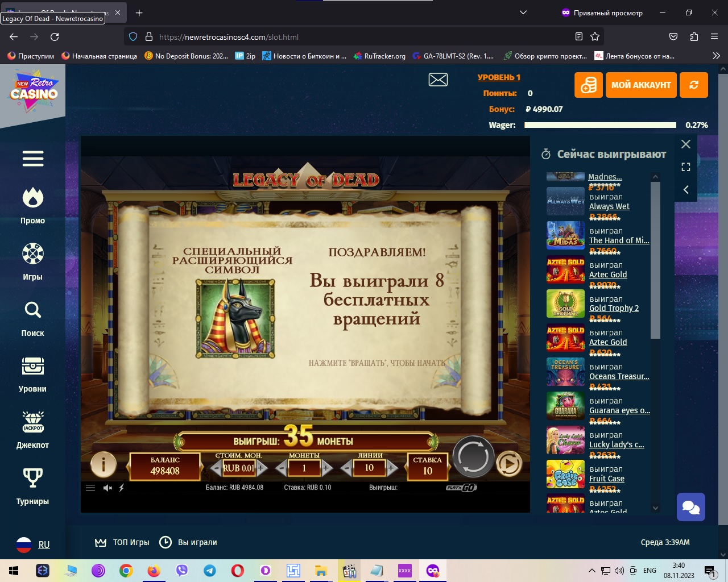The width and height of the screenshot is (728, 582).
Task: Show hidden system tray icons
Action: coord(591,571)
